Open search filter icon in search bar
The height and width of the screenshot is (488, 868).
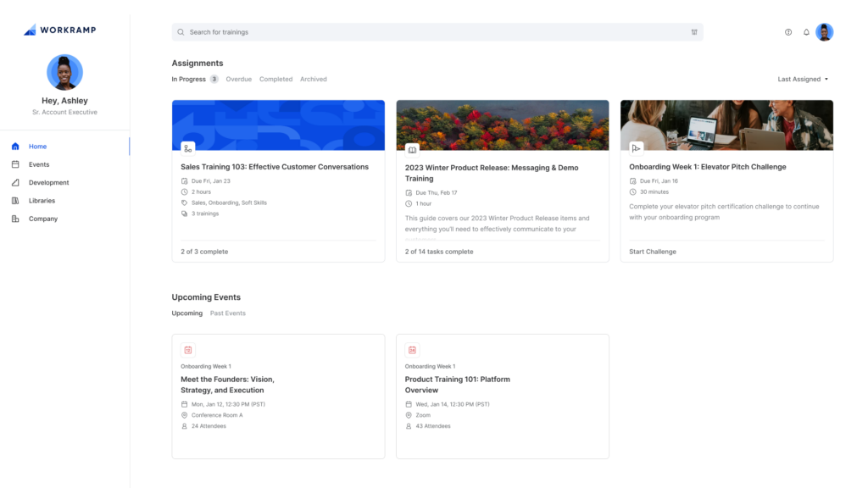[694, 32]
